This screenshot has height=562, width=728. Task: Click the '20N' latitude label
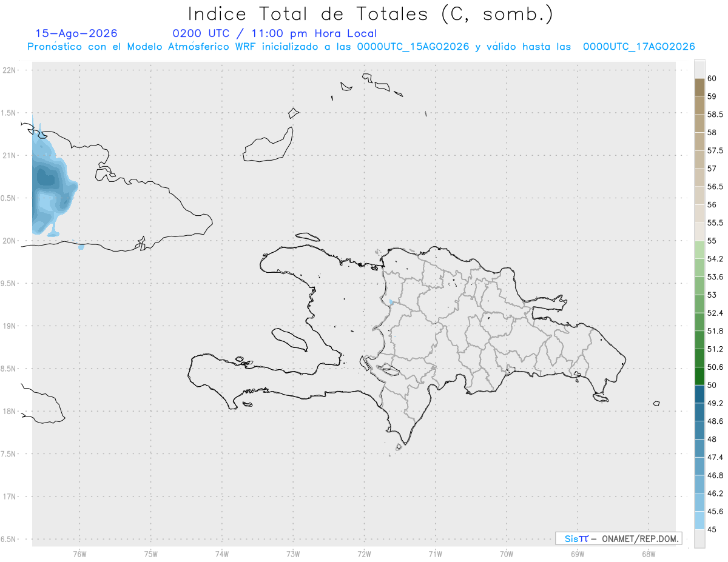pos(9,241)
